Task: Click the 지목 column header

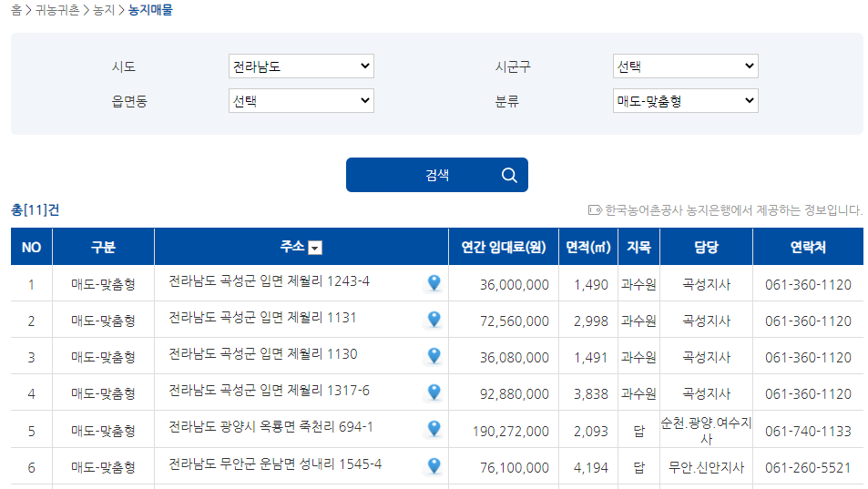Action: (x=638, y=247)
